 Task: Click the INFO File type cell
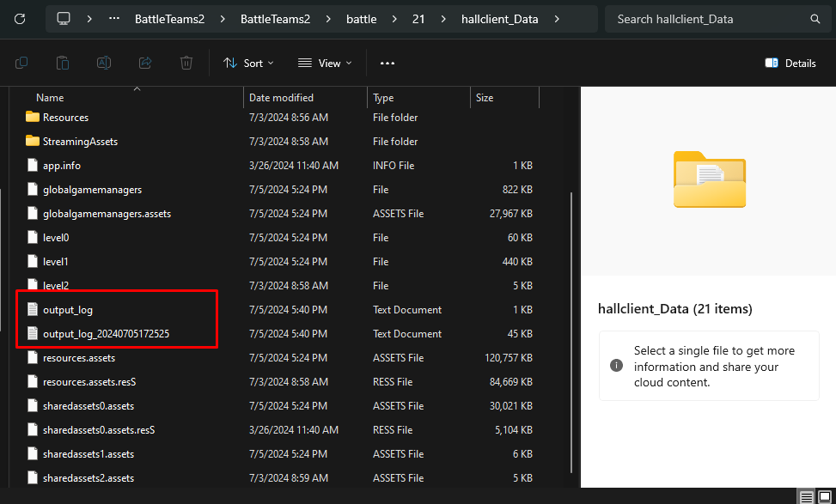click(x=393, y=165)
